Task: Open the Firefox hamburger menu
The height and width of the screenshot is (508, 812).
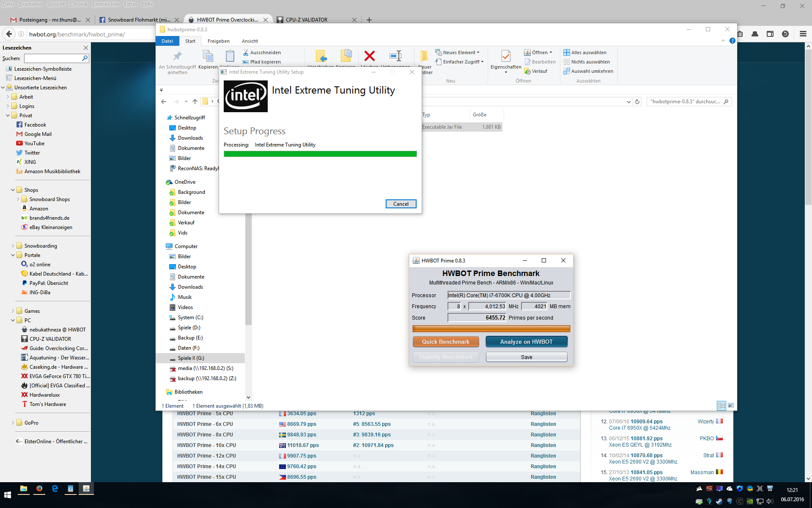Action: pyautogui.click(x=803, y=34)
